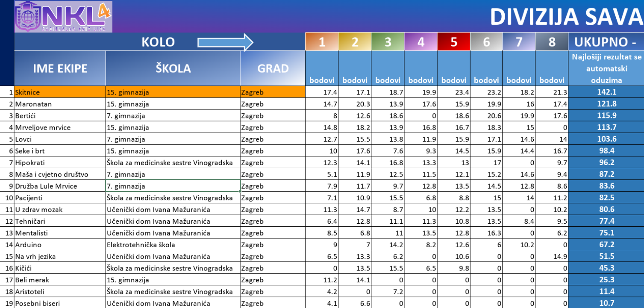Click the NKL4 league logo
Screen dimensions: 644x308
pos(63,17)
